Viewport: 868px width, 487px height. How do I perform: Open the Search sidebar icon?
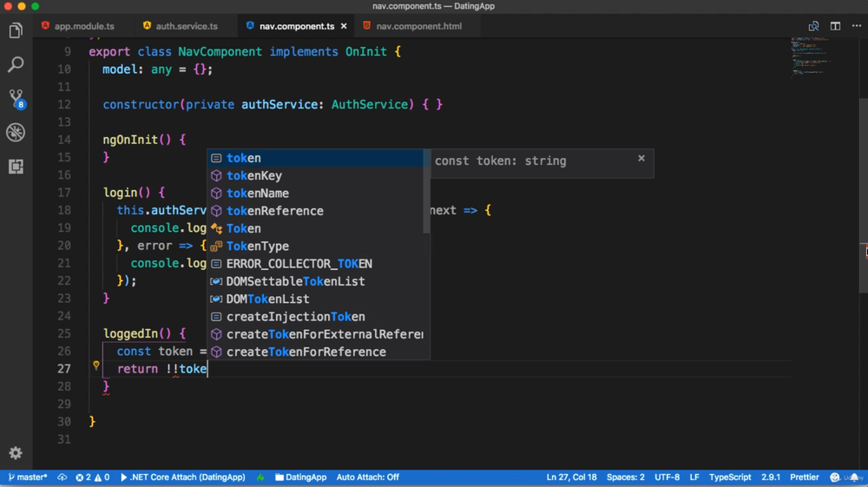point(16,64)
